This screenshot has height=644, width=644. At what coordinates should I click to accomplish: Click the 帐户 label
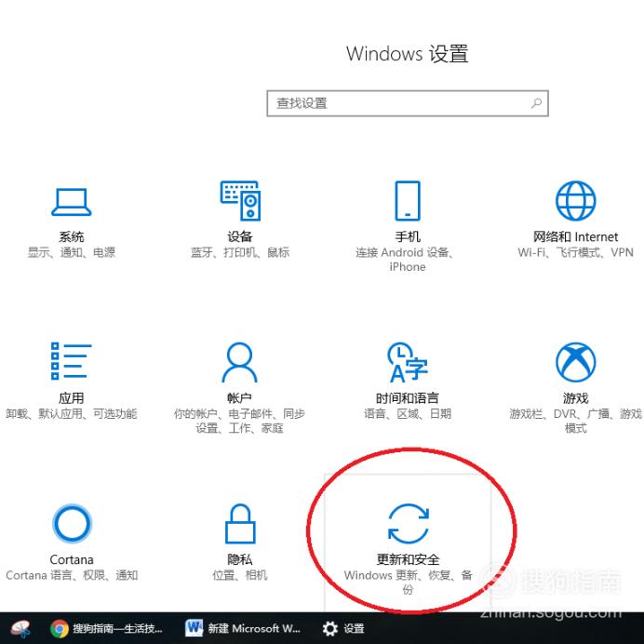coord(239,398)
